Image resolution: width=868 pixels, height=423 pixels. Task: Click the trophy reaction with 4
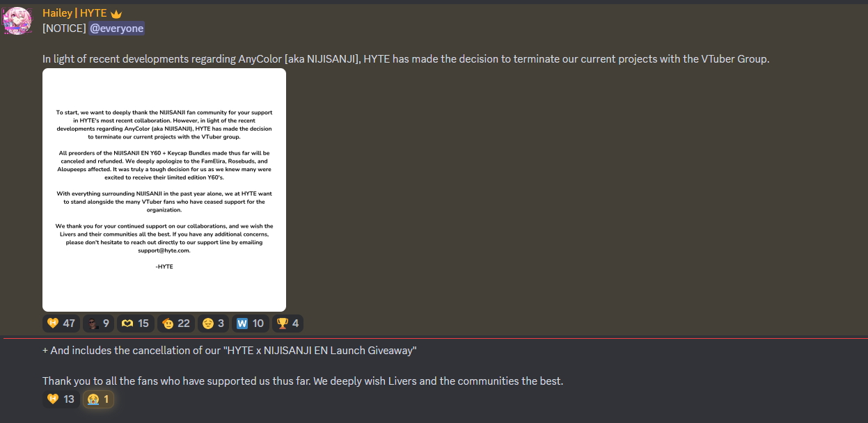tap(287, 324)
